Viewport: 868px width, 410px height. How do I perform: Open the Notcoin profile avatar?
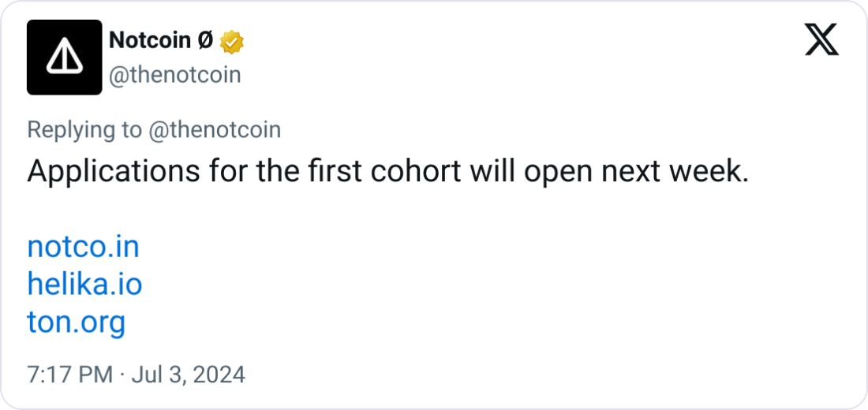(64, 57)
